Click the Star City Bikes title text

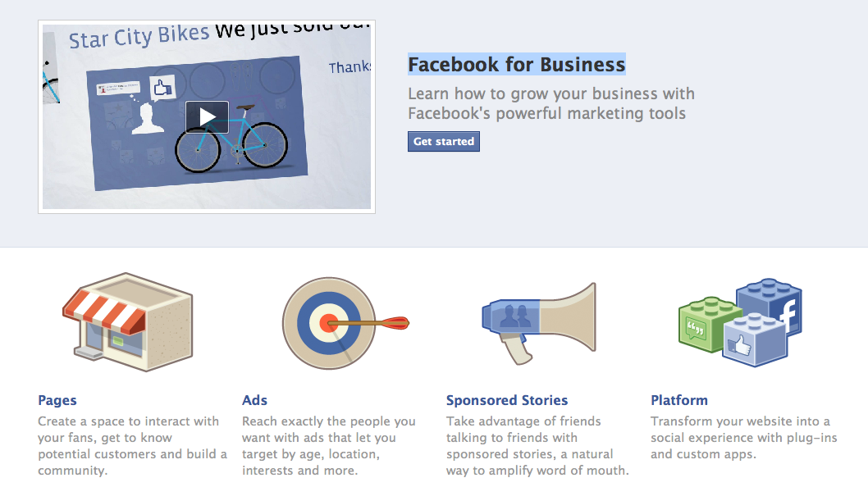point(138,37)
